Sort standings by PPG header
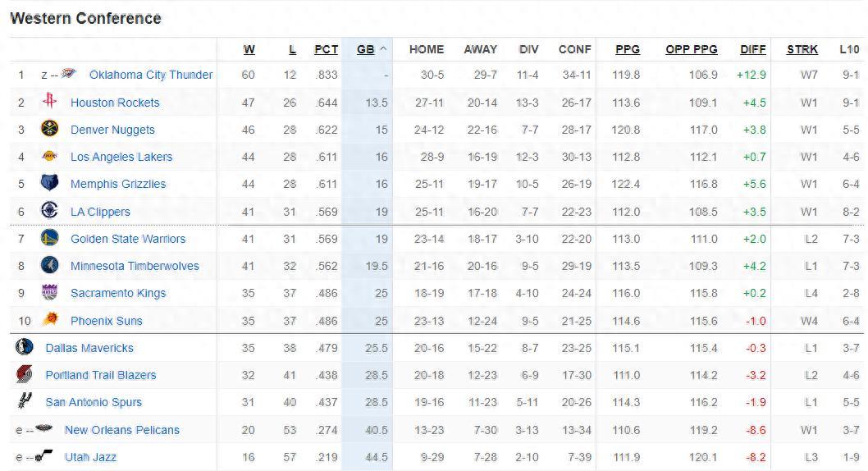868x471 pixels. pyautogui.click(x=628, y=49)
